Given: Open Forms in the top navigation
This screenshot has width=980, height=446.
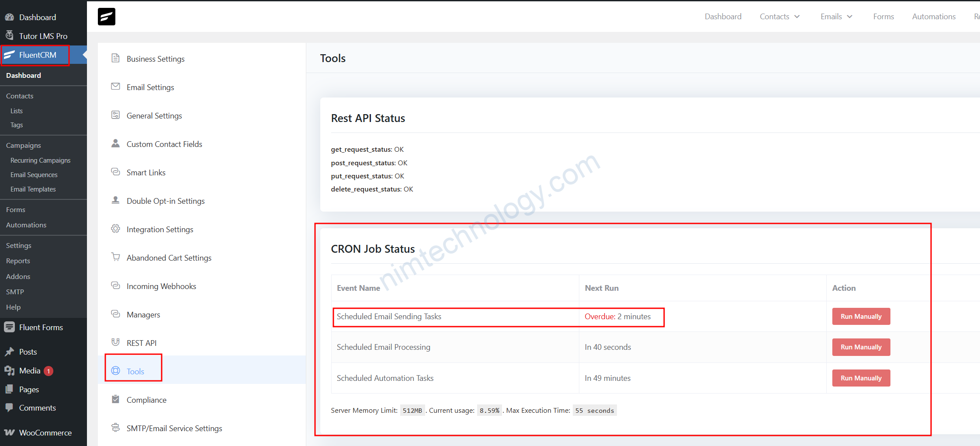Looking at the screenshot, I should [883, 17].
